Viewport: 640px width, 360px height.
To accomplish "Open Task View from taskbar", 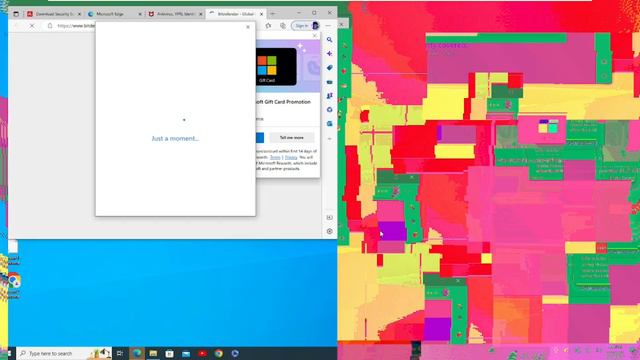I will [120, 353].
